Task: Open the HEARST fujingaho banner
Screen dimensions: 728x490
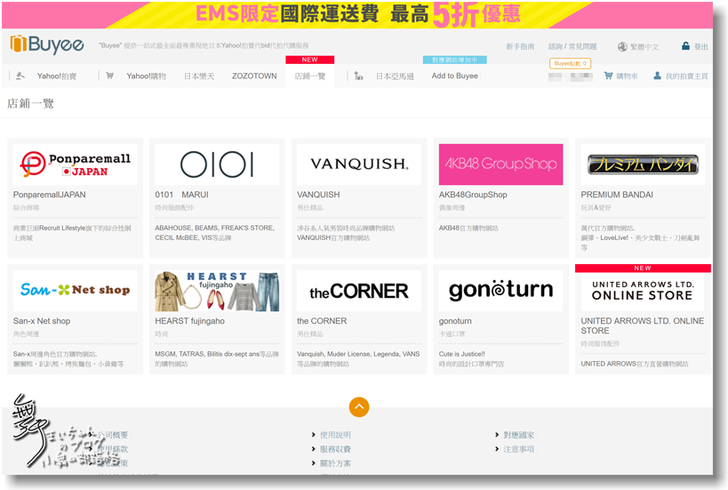Action: [217, 290]
